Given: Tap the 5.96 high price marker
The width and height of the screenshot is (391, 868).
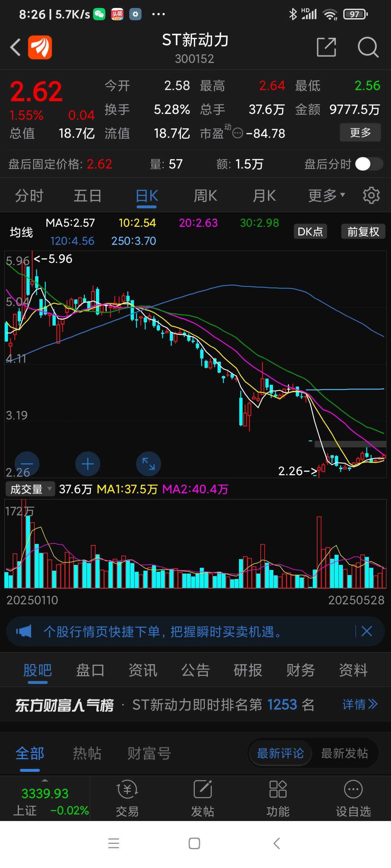Looking at the screenshot, I should click(53, 259).
